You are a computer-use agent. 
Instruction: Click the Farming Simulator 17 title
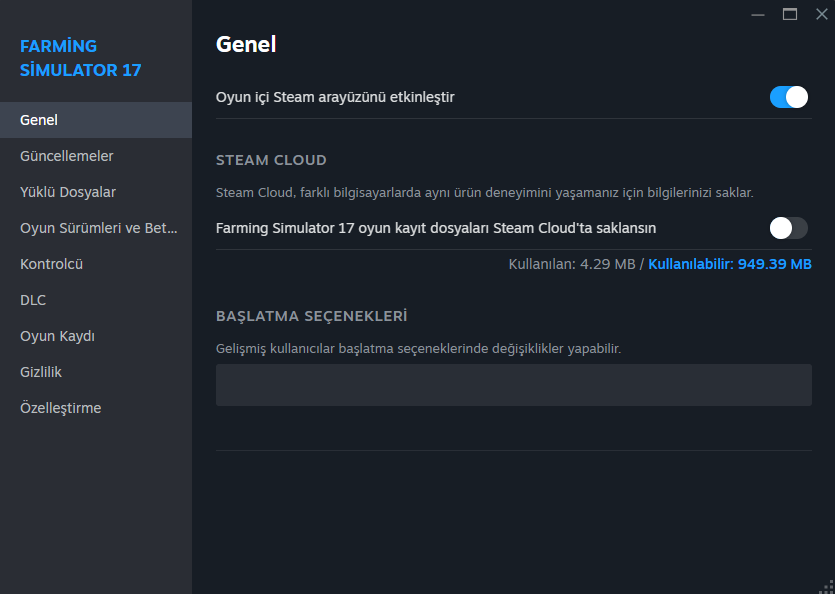tap(80, 58)
